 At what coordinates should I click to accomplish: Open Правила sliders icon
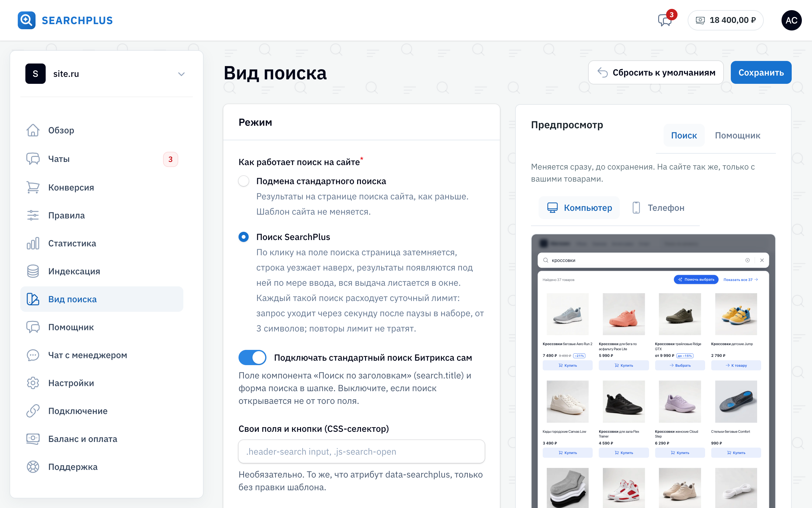tap(33, 215)
